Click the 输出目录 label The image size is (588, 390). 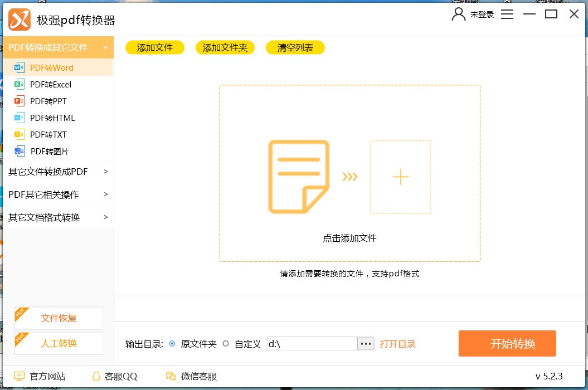tap(144, 344)
